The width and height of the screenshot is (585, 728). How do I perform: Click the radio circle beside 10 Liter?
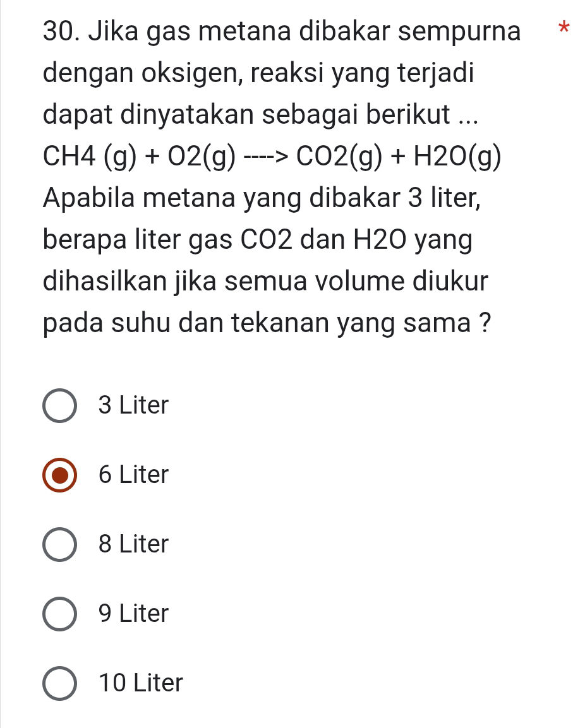[60, 683]
